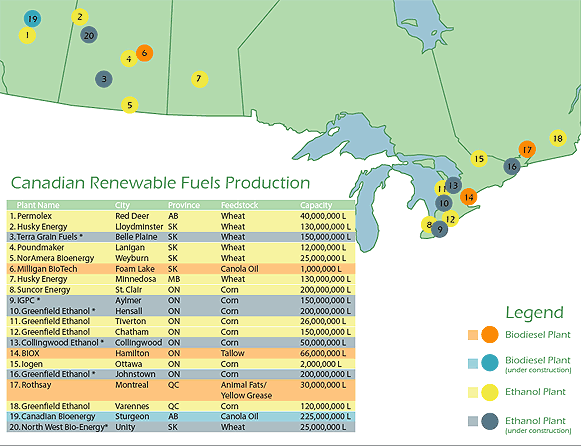Image resolution: width=581 pixels, height=446 pixels.
Task: Click the Capacity column header
Action: tap(316, 205)
